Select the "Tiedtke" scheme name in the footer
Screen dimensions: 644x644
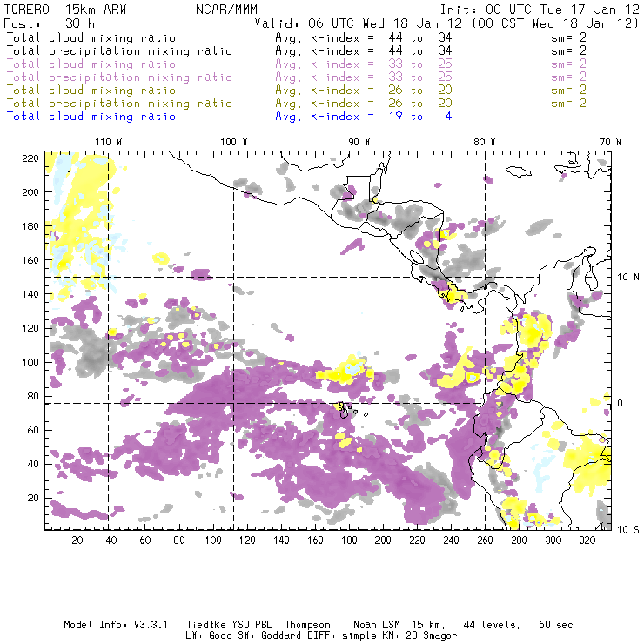click(x=206, y=625)
